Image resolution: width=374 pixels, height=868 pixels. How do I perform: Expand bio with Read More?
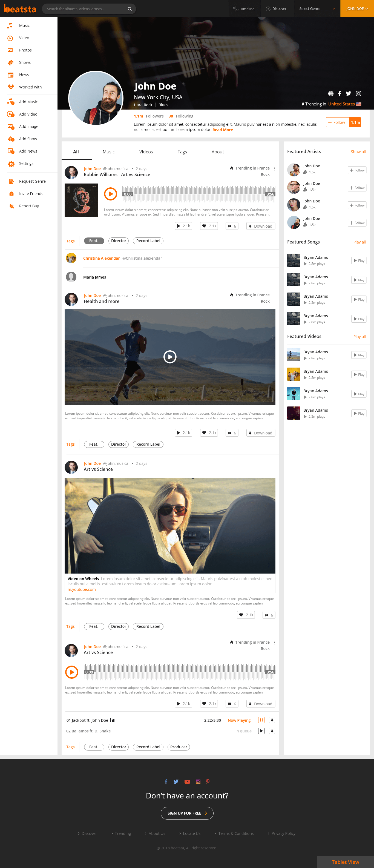tap(223, 130)
